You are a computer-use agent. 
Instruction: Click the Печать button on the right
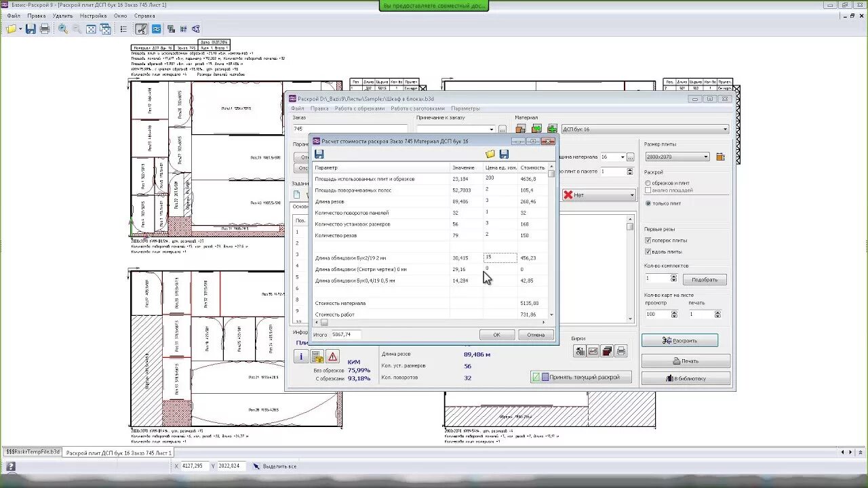click(x=686, y=361)
